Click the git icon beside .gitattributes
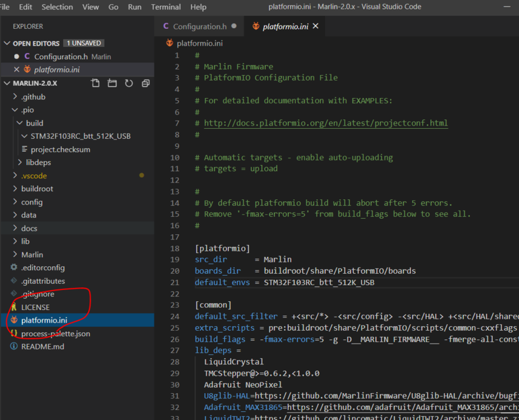The height and width of the screenshot is (420, 519). (14, 280)
